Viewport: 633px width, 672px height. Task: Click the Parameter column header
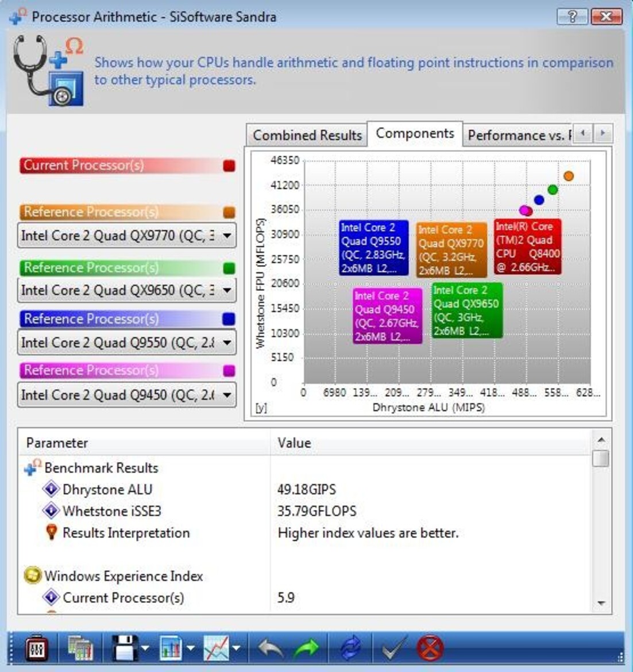click(144, 443)
